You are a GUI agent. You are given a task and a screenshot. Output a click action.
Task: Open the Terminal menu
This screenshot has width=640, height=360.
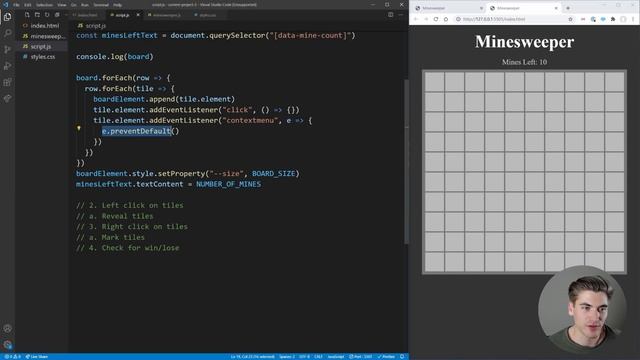(101, 5)
